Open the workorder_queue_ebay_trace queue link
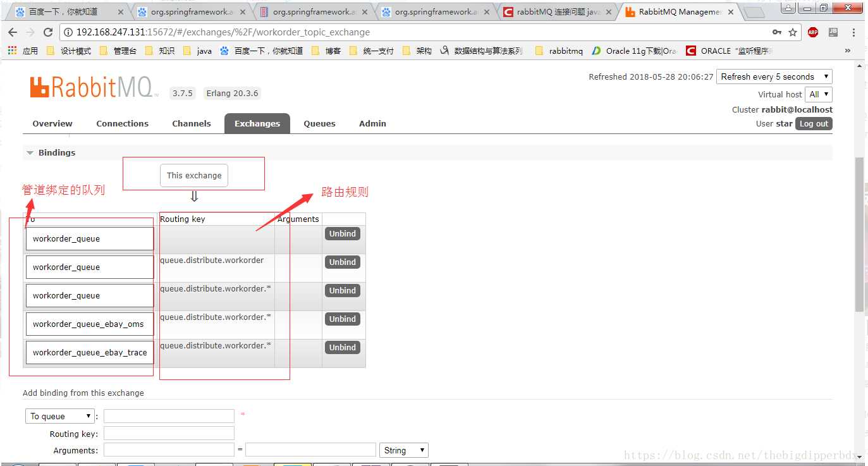Viewport: 868px width, 466px height. click(90, 352)
